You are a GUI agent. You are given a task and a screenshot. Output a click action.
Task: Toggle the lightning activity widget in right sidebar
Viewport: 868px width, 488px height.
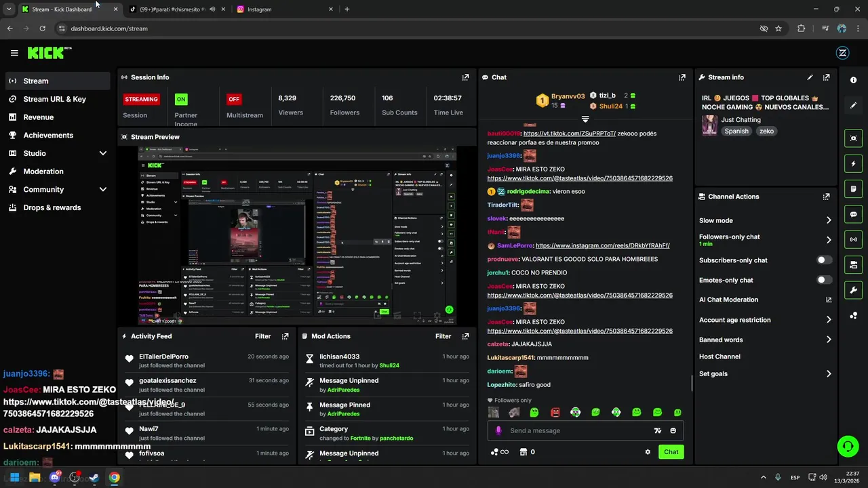coord(854,163)
